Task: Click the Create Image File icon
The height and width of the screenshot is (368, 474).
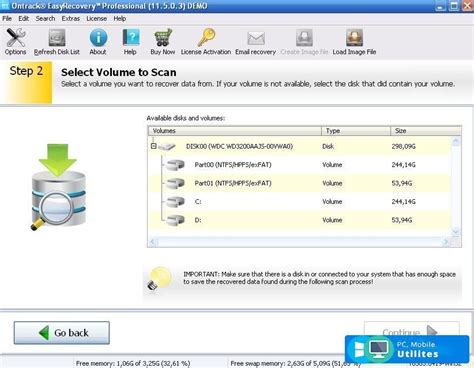Action: tap(304, 38)
